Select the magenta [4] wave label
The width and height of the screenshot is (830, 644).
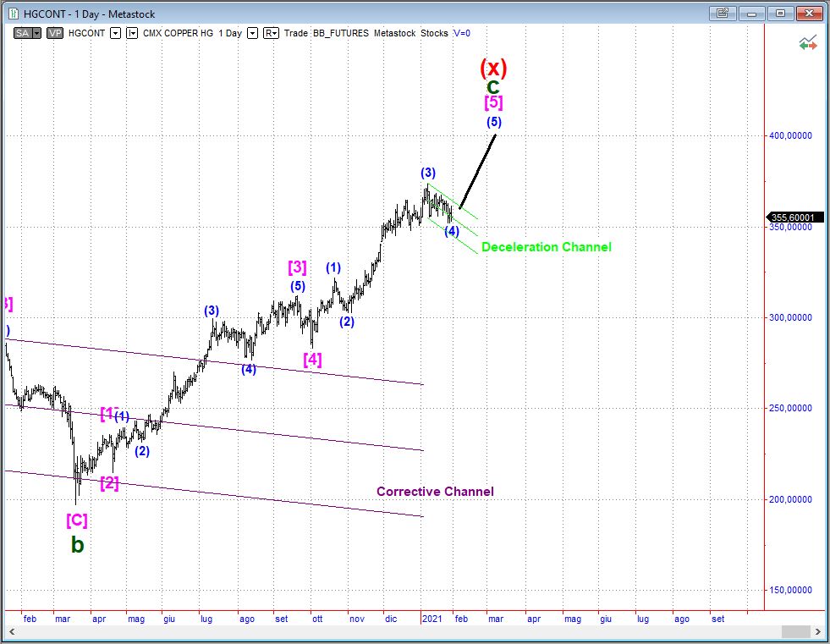click(312, 360)
